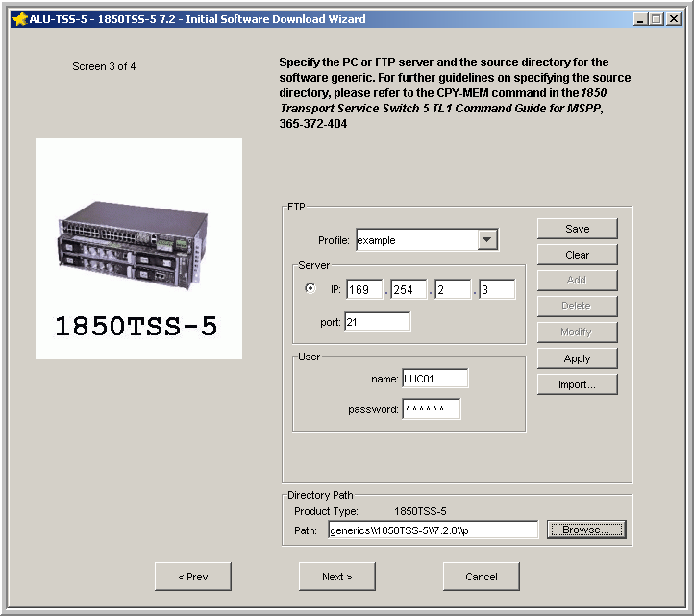
Task: Maximize the wizard window
Action: pyautogui.click(x=657, y=19)
